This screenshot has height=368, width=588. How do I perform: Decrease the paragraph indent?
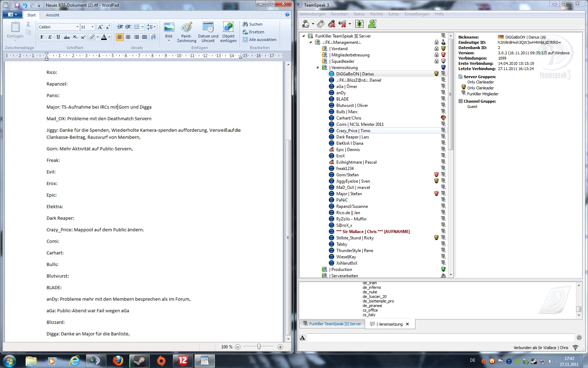pyautogui.click(x=120, y=27)
